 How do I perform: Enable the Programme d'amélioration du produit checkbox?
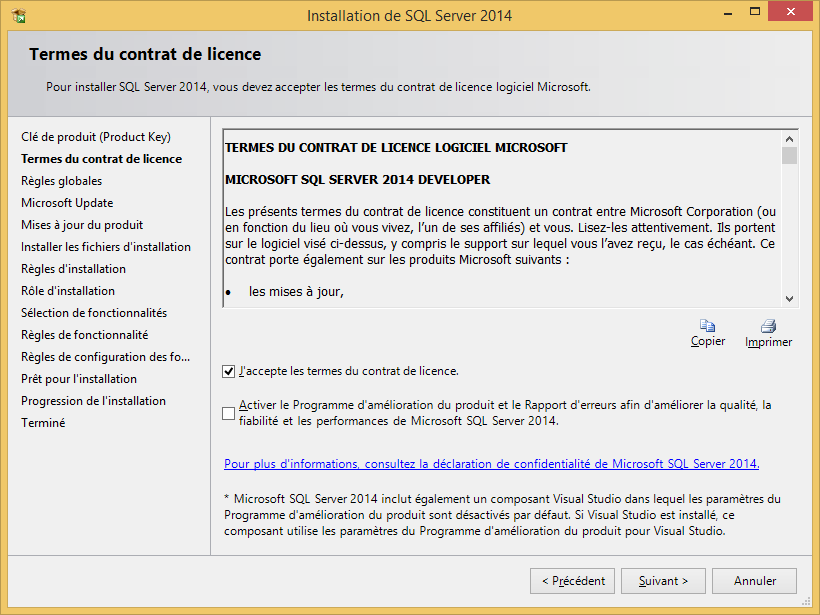click(229, 413)
